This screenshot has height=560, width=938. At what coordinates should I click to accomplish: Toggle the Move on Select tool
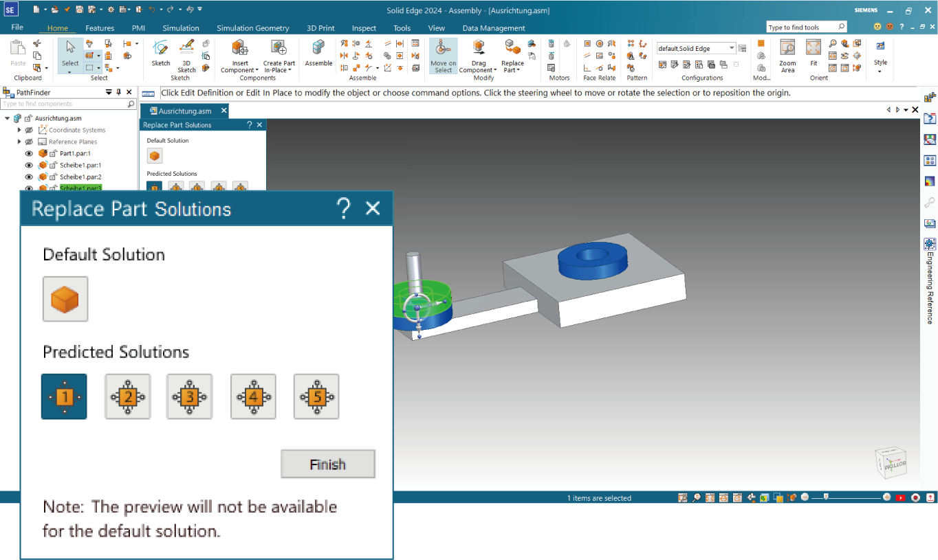[x=443, y=56]
